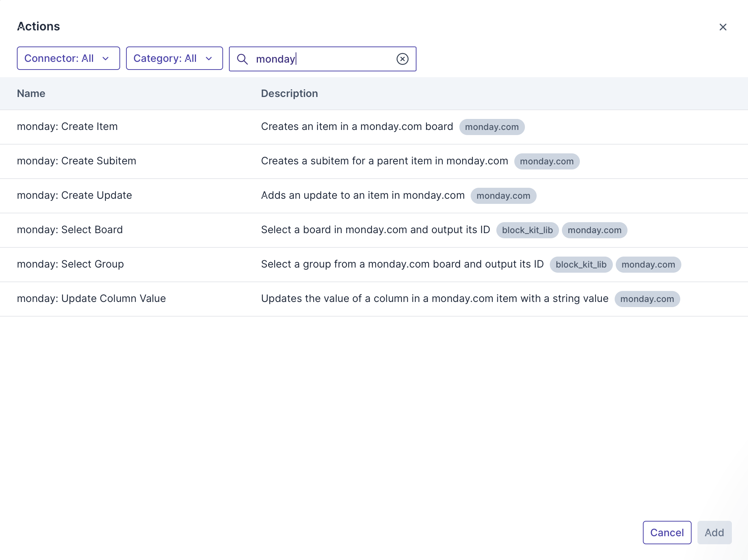Close the Actions dialog
Image resolution: width=748 pixels, height=560 pixels.
723,27
